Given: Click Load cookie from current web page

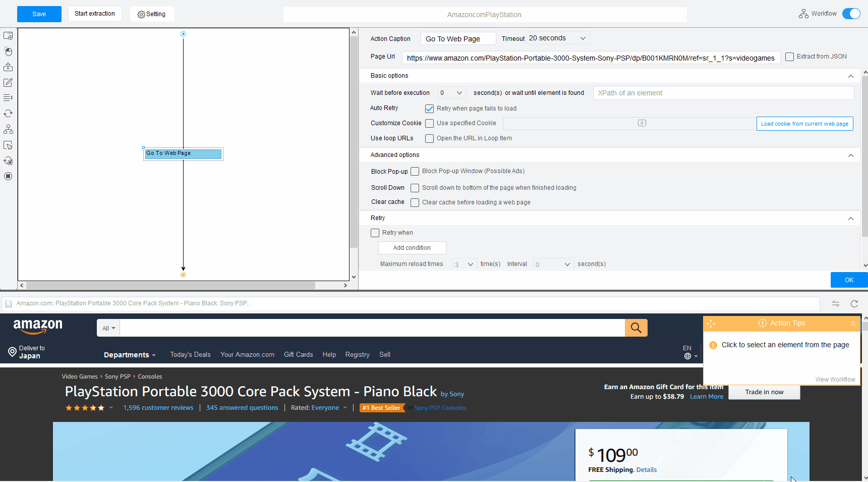Looking at the screenshot, I should coord(804,124).
